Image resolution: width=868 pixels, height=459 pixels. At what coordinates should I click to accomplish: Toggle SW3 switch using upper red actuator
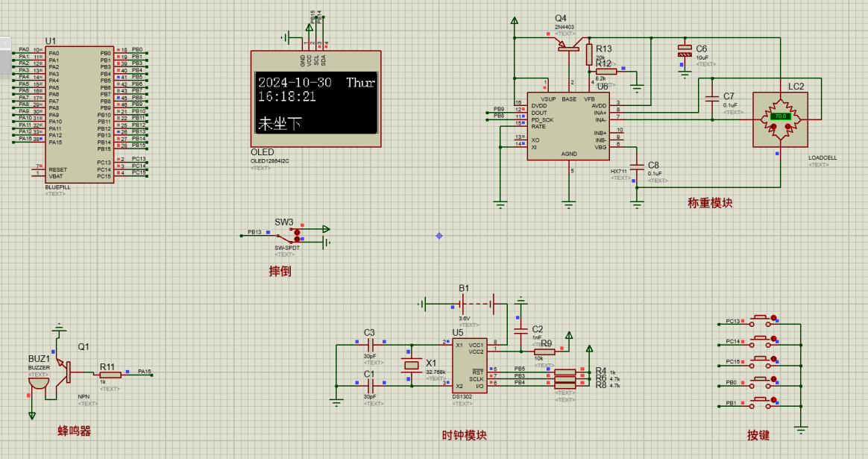pyautogui.click(x=297, y=231)
